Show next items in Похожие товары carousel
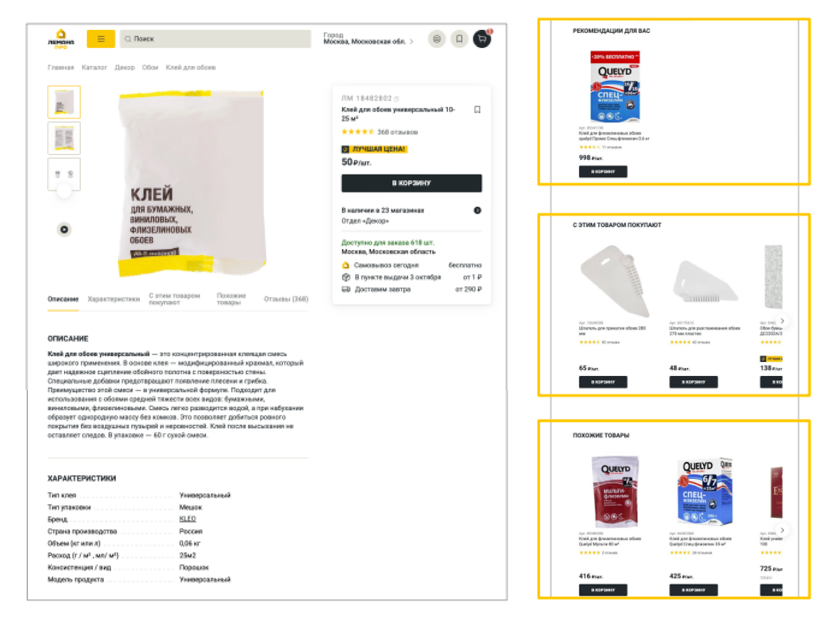Screen dimensions: 840x625 click(x=782, y=530)
